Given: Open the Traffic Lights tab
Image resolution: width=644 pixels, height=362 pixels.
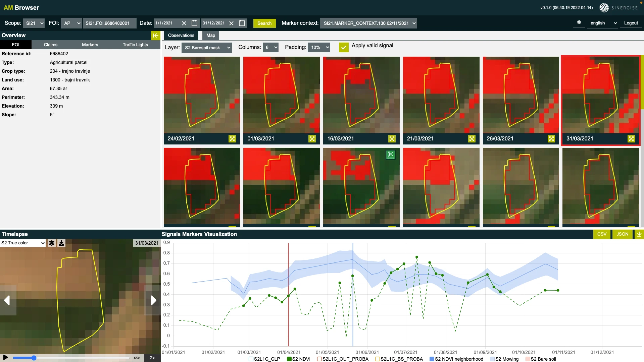Looking at the screenshot, I should click(135, 45).
